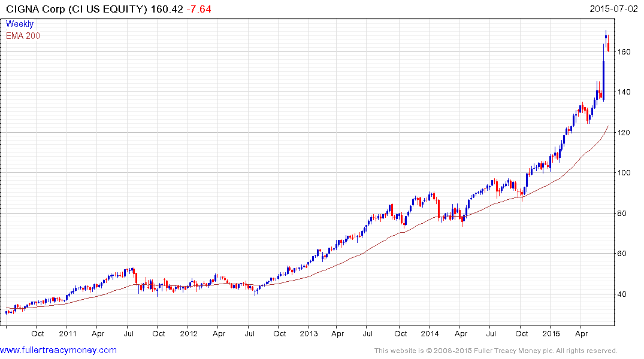Click the 120 price axis label

(x=624, y=132)
